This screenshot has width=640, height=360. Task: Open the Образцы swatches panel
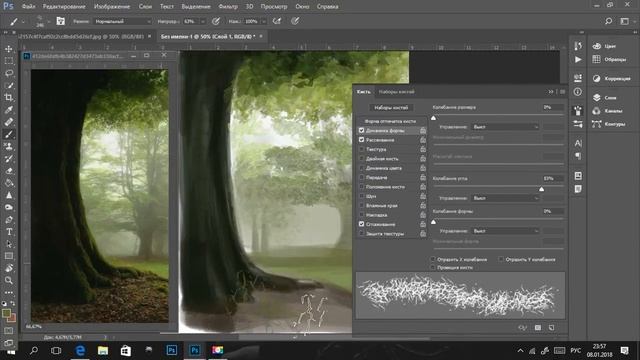click(609, 59)
